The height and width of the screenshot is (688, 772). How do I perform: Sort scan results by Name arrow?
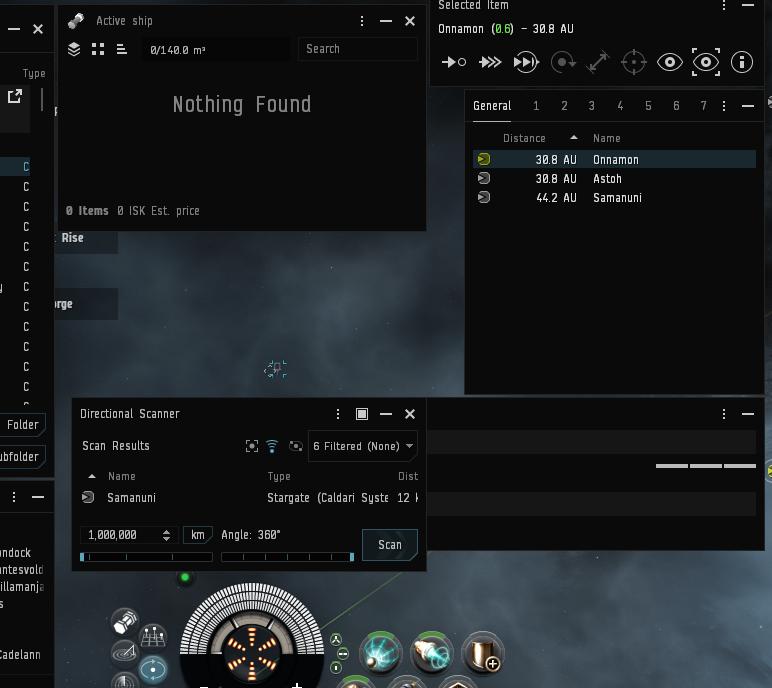pyautogui.click(x=92, y=476)
